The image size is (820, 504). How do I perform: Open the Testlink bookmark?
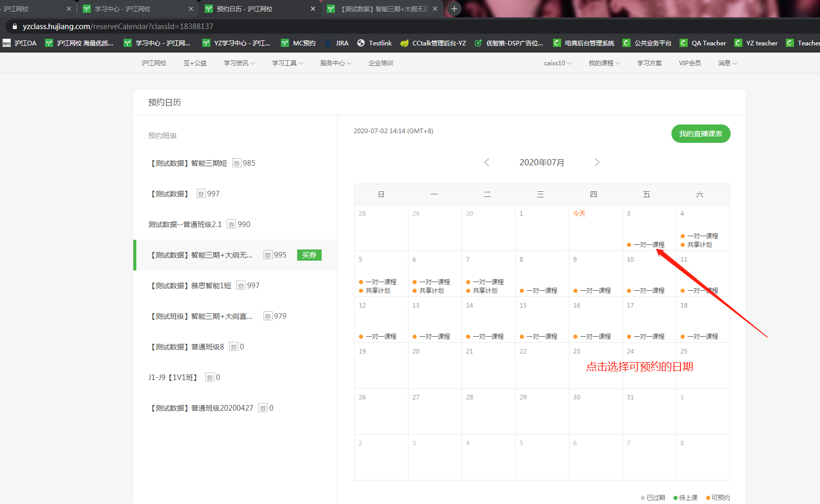(x=374, y=43)
